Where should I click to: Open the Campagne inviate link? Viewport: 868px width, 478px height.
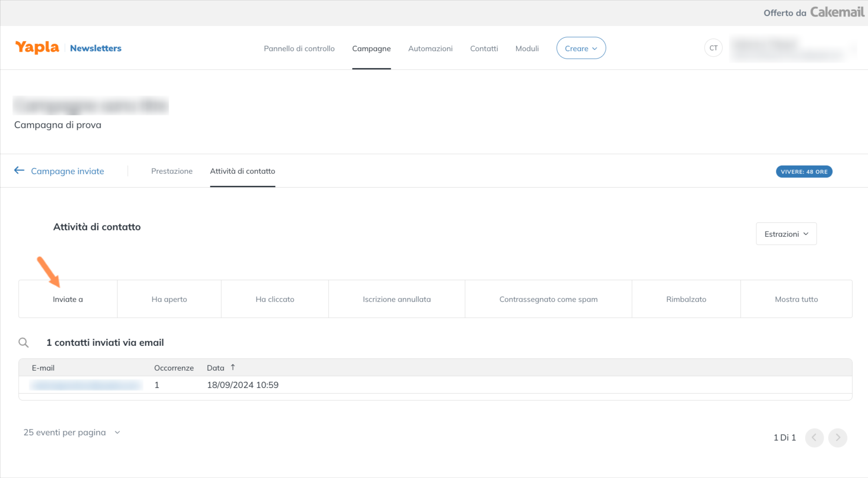[67, 171]
